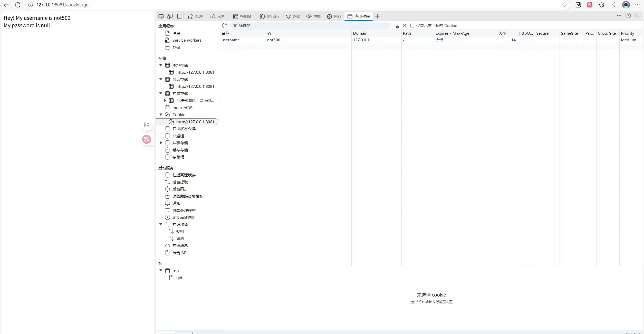This screenshot has height=334, width=644.
Task: Open the favorites list icon
Action: point(614,5)
